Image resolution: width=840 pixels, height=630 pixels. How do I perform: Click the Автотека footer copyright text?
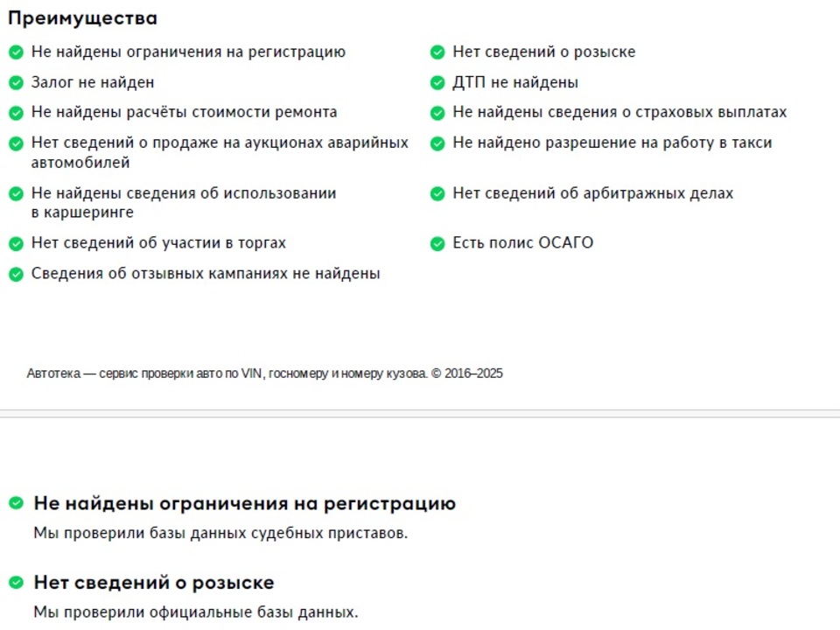tap(264, 374)
